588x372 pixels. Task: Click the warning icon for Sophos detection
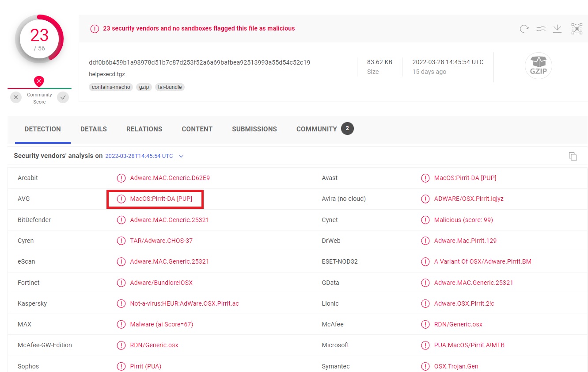pos(121,366)
